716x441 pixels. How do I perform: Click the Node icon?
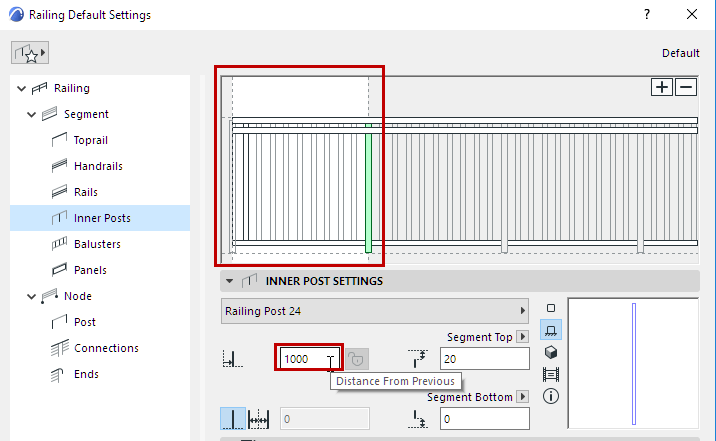pyautogui.click(x=49, y=296)
